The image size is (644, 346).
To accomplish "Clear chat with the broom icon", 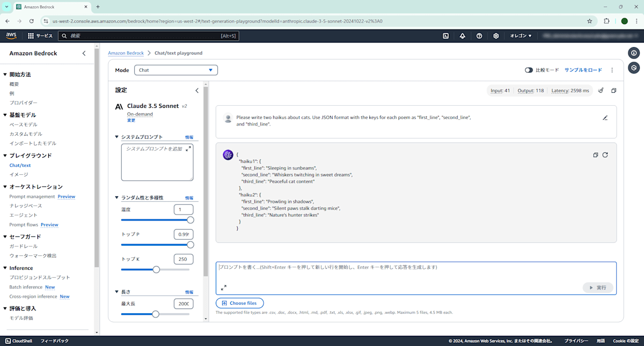I will click(601, 91).
